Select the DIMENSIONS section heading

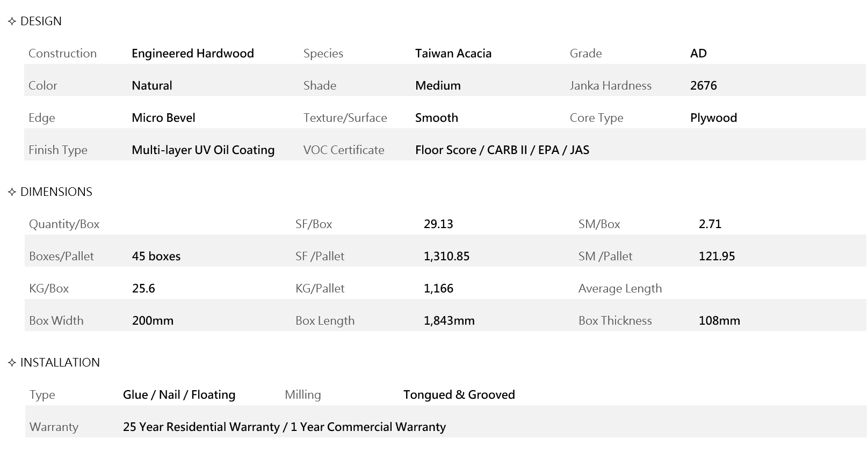pos(56,192)
